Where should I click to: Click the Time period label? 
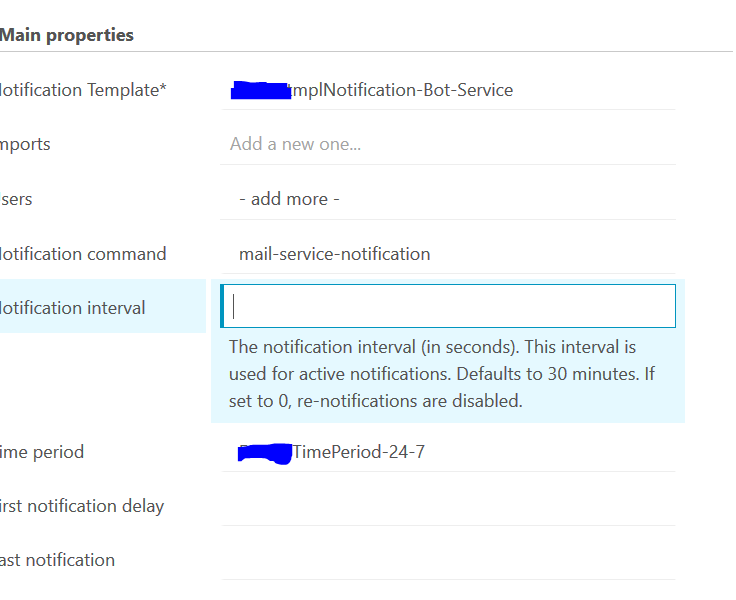[42, 452]
